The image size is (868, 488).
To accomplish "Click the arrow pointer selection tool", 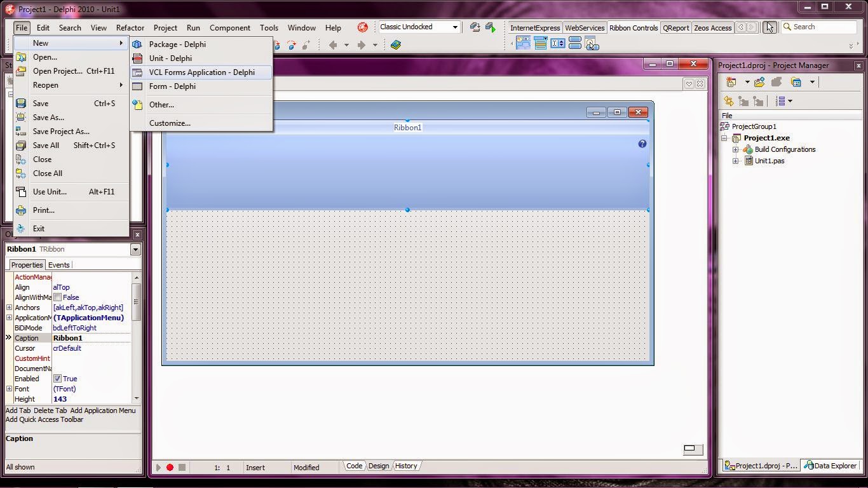I will tap(770, 27).
